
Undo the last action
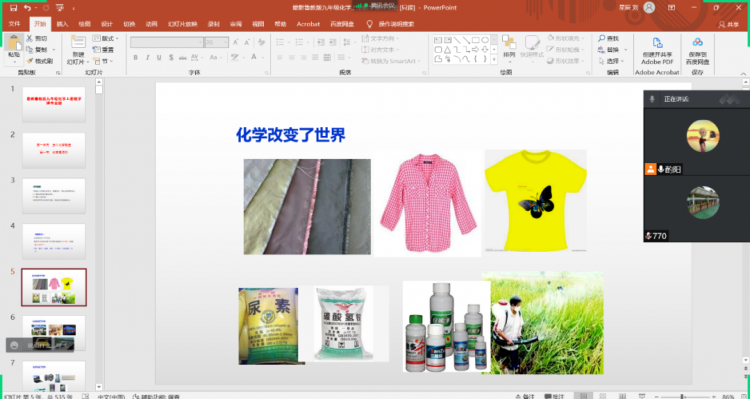[x=27, y=8]
